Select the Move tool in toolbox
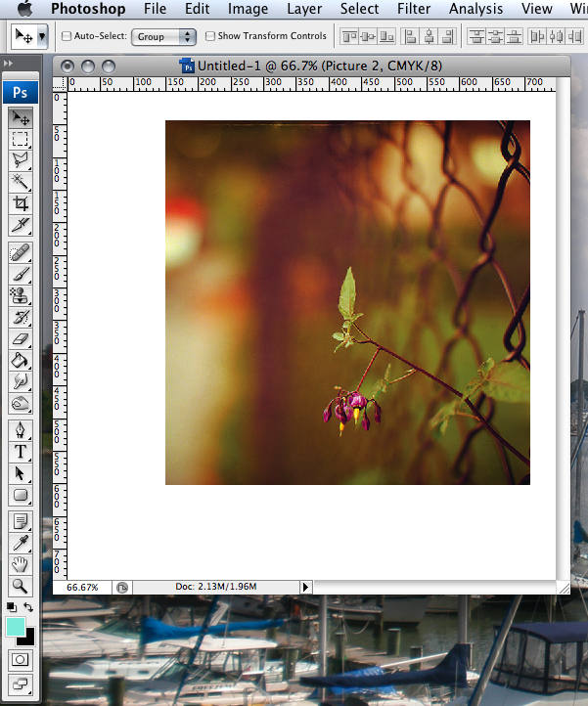The height and width of the screenshot is (706, 588). [x=21, y=118]
